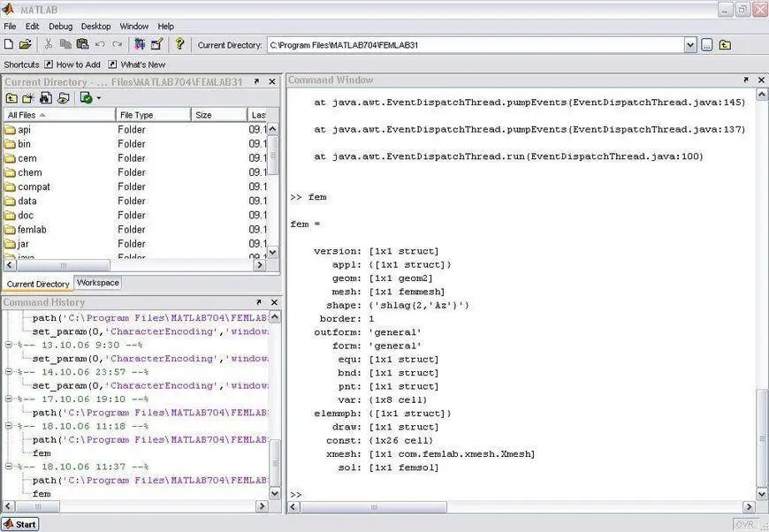The height and width of the screenshot is (532, 769).
Task: Sort by the All Files column header
Action: [x=60, y=115]
